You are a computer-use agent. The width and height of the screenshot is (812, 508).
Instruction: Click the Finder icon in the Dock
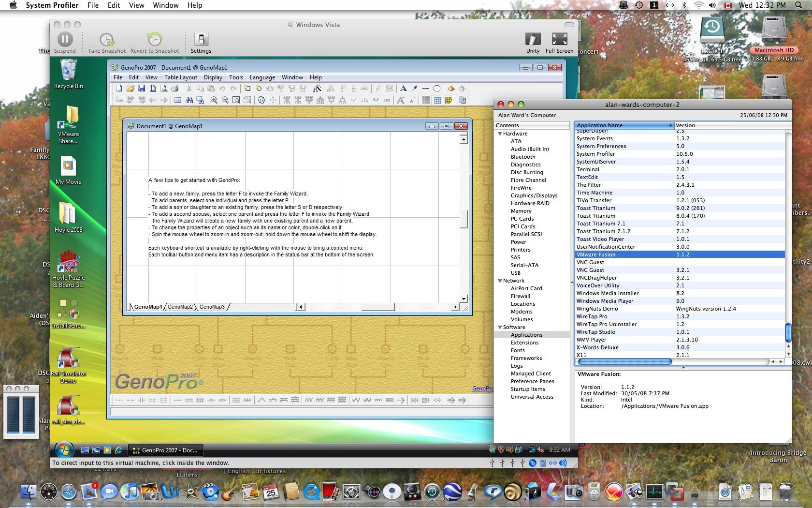coord(28,492)
